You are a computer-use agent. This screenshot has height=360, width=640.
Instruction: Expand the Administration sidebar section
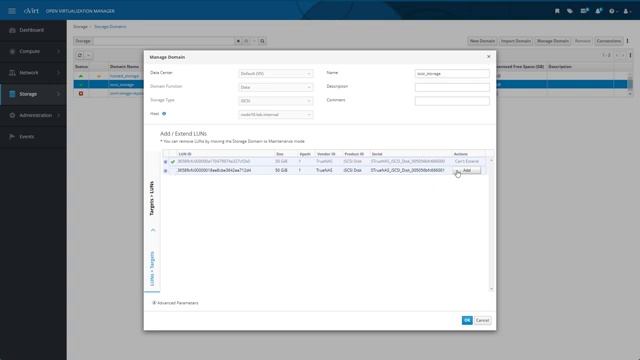[x=33, y=115]
